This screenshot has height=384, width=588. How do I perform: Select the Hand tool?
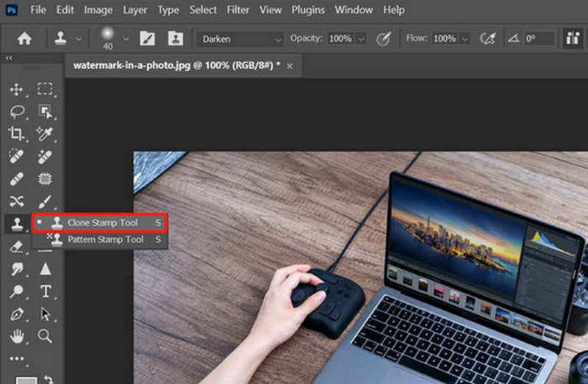[17, 336]
